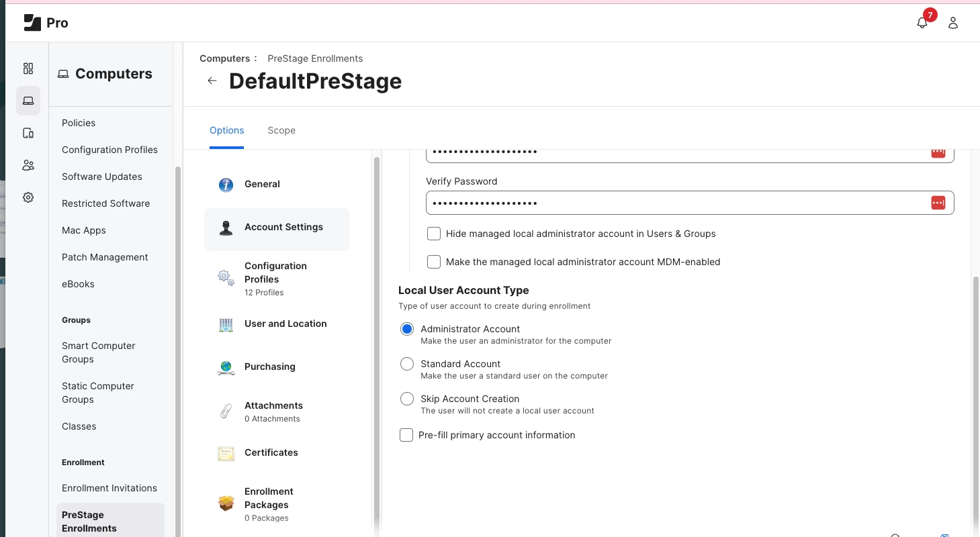The width and height of the screenshot is (980, 537).
Task: Open Static Computer Groups
Action: (98, 393)
